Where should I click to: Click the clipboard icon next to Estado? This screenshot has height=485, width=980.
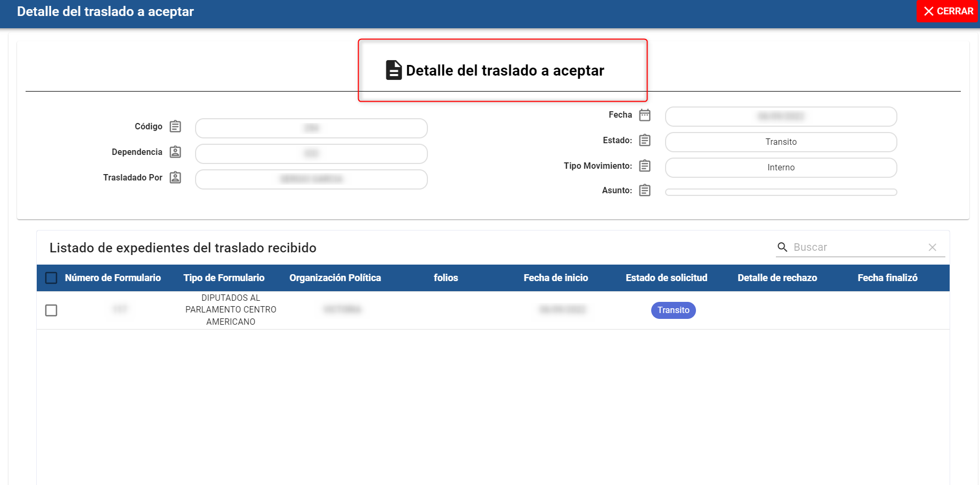pos(645,141)
